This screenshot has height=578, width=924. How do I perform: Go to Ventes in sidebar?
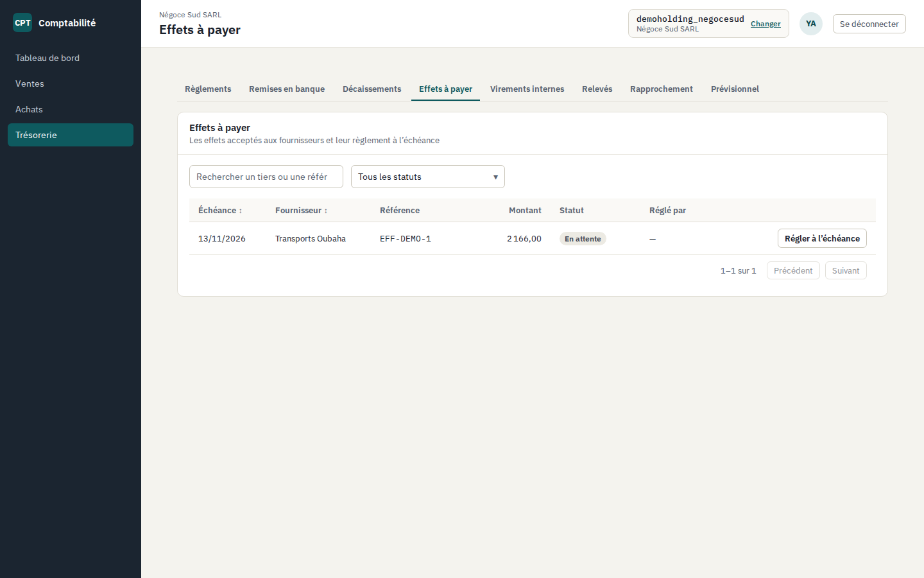[x=71, y=83]
